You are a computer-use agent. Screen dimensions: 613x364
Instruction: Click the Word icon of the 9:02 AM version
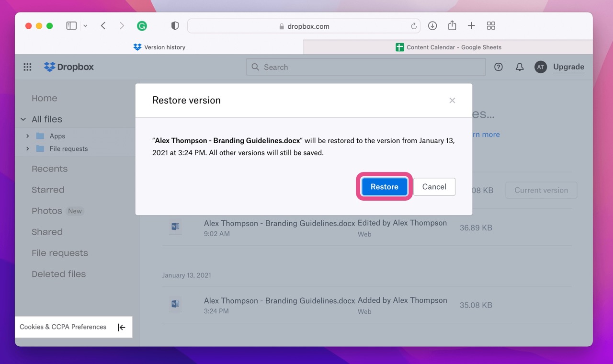[175, 227]
